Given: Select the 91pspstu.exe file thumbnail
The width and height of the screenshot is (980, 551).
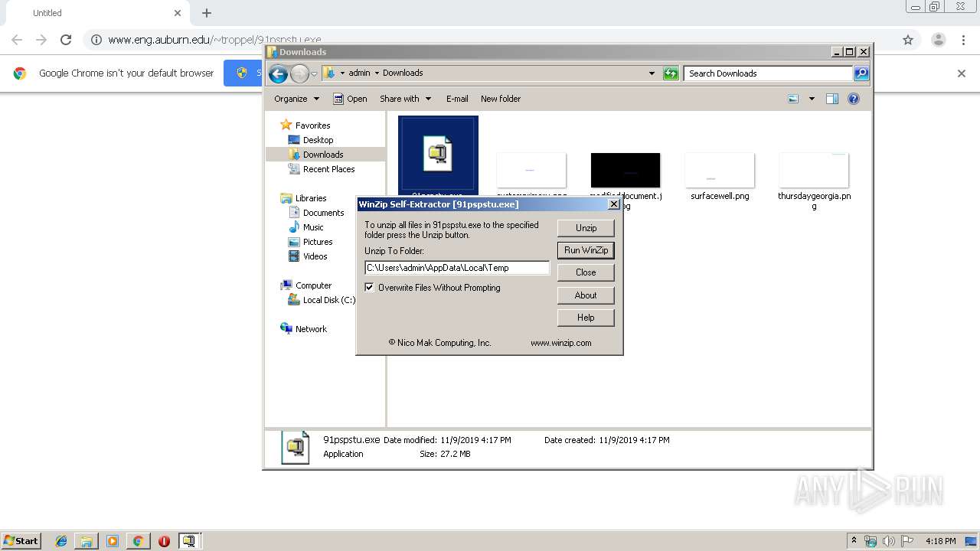Looking at the screenshot, I should click(438, 154).
